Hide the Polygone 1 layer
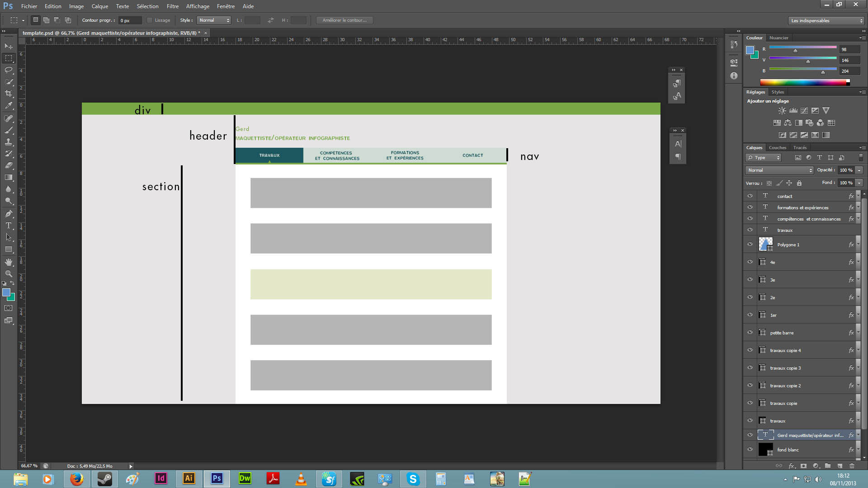The image size is (868, 488). (x=750, y=244)
